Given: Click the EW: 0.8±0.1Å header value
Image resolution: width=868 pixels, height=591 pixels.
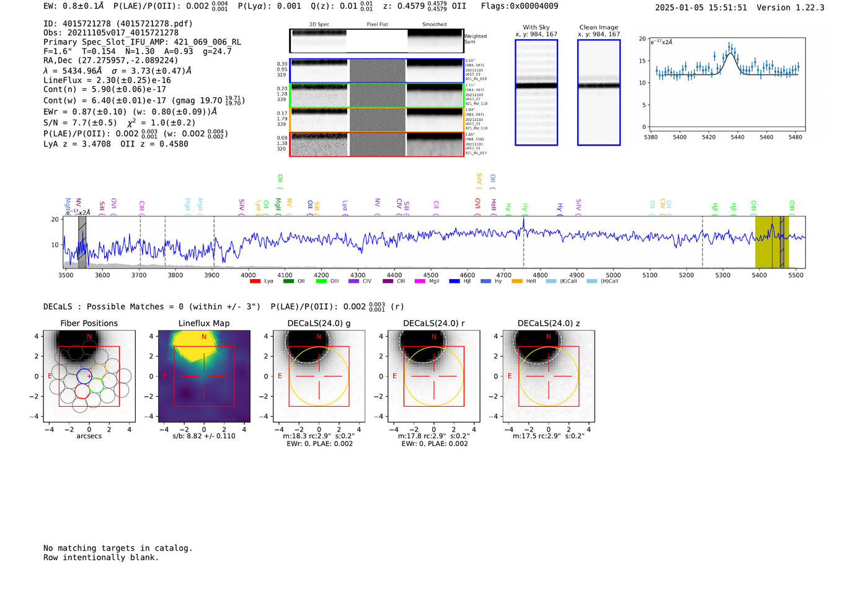Looking at the screenshot, I should pos(74,6).
